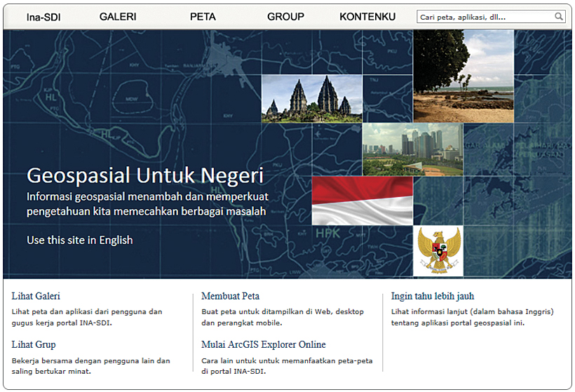Click text 'di portal INA-SDI.'
Viewport: 575px width, 392px height.
pos(234,371)
